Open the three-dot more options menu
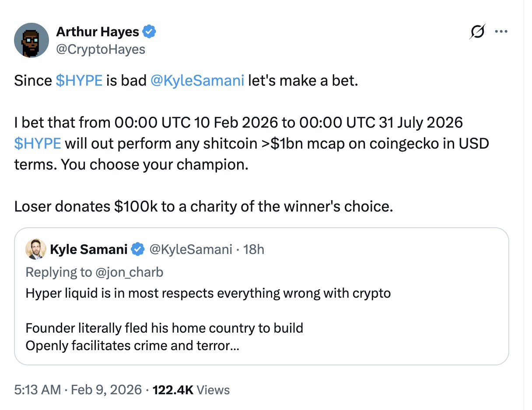This screenshot has width=532, height=410. pos(501,31)
